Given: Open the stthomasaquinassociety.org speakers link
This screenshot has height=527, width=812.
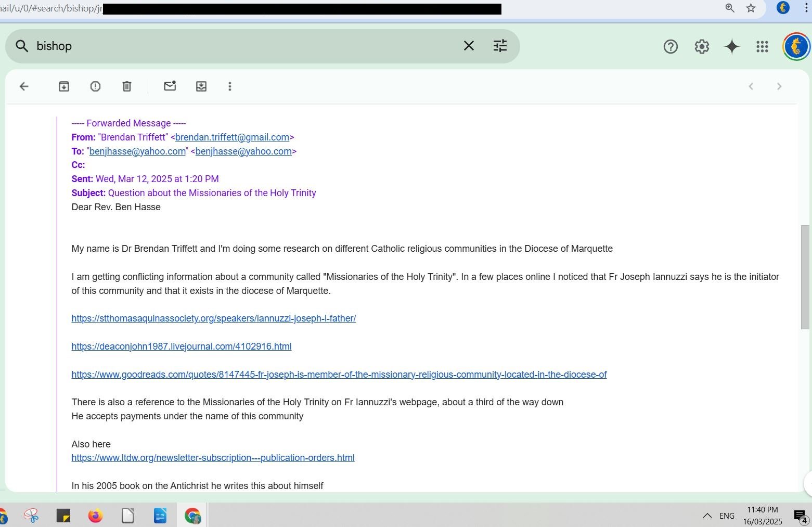Looking at the screenshot, I should pos(214,318).
